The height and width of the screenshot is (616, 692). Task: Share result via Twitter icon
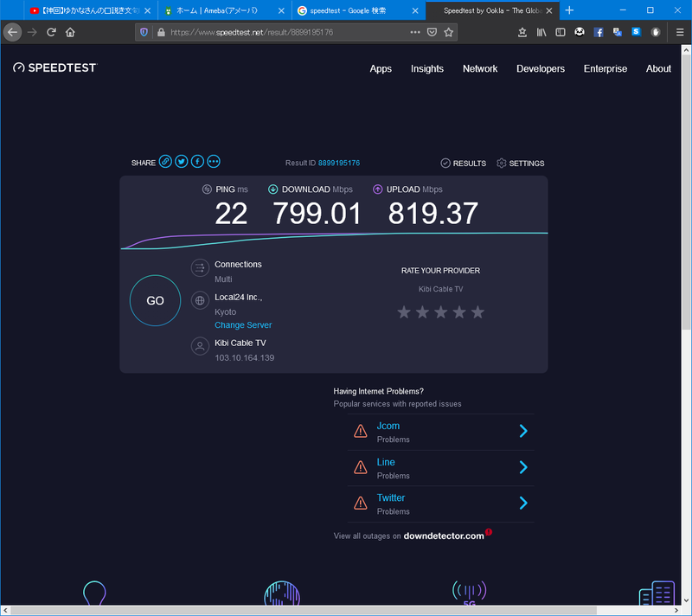point(181,162)
